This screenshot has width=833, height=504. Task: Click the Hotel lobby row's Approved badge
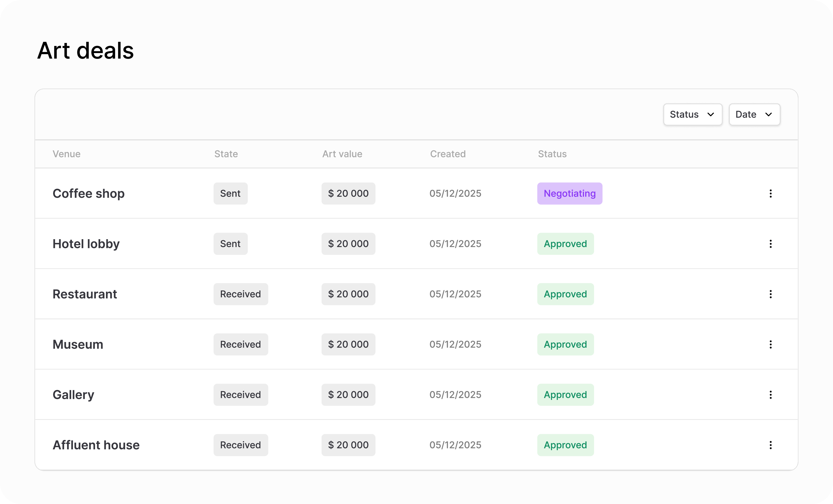point(565,244)
